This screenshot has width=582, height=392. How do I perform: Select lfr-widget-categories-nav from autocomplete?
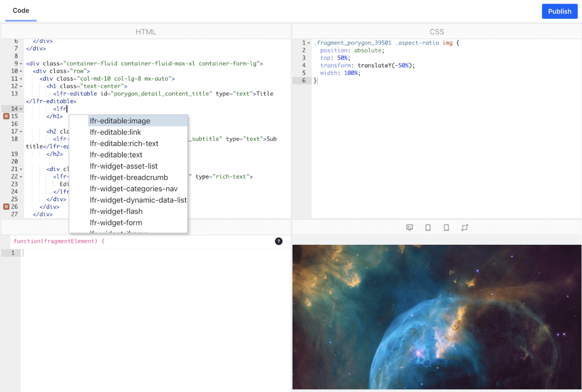[133, 189]
